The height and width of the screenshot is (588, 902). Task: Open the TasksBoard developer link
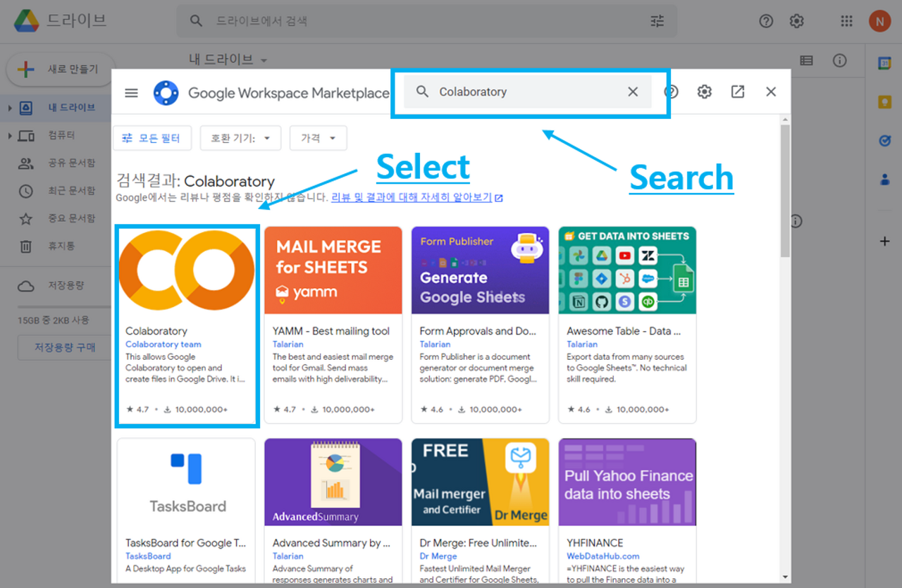click(x=148, y=556)
